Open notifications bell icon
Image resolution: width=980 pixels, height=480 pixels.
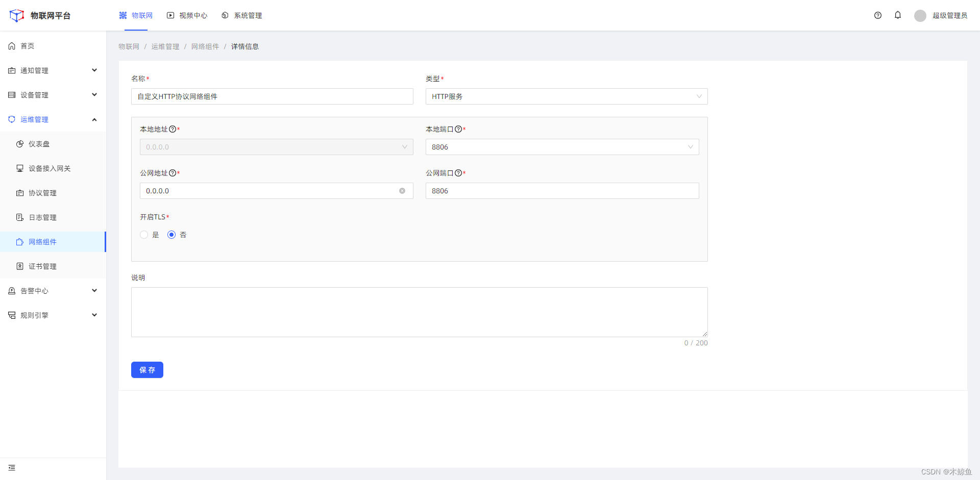click(x=898, y=15)
